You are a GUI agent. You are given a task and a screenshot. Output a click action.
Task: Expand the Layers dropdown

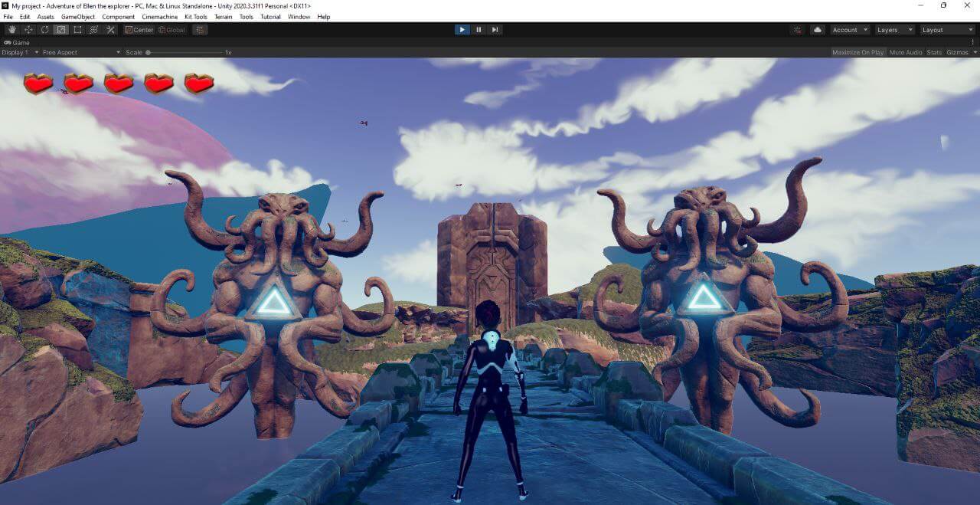point(894,30)
